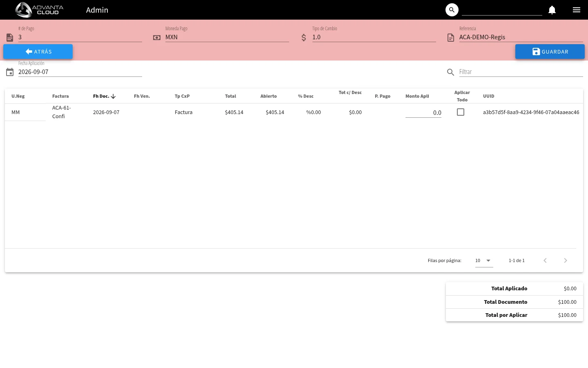Viewport: 588px width, 368px height.
Task: Open the notifications bell
Action: pyautogui.click(x=552, y=10)
